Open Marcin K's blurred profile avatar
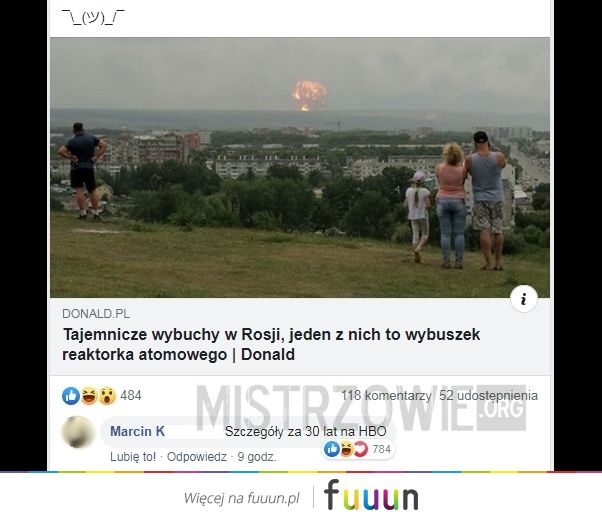Viewport: 602px width, 516px height. [78, 432]
